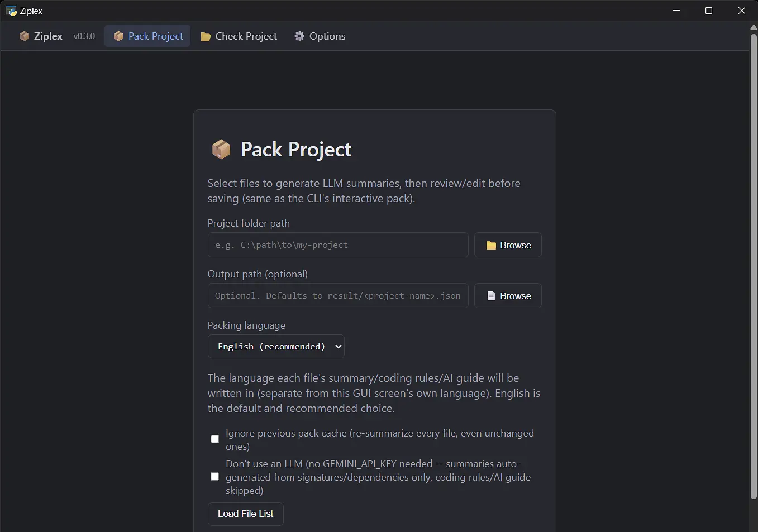Focus the Output path optional input field
Image resolution: width=758 pixels, height=532 pixels.
click(338, 296)
